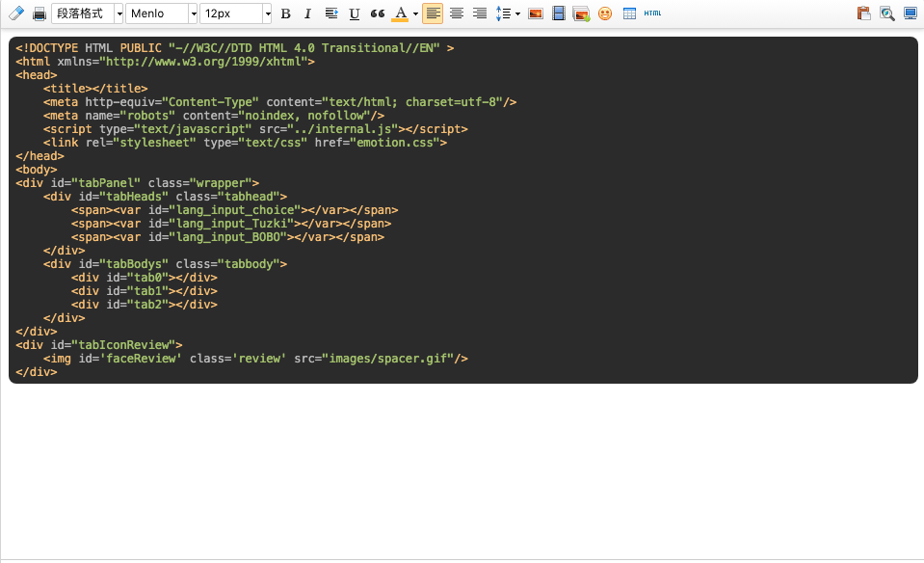Click the meta robots noindex line
The image size is (924, 563).
coord(214,116)
